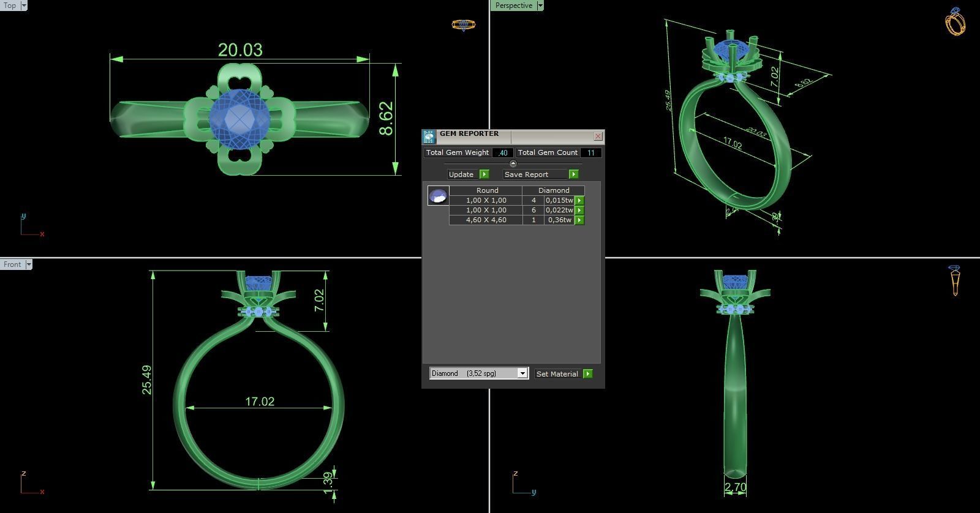Click the 8.62 dimension in the Top view
980x513 pixels.
tap(386, 118)
